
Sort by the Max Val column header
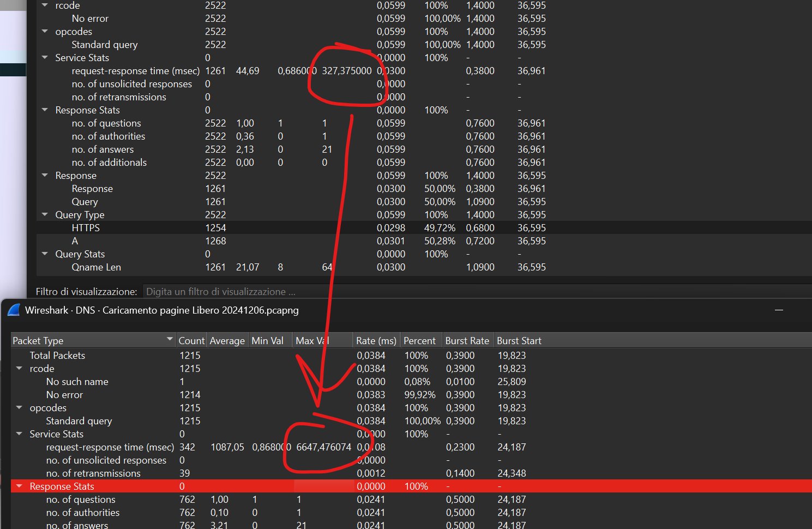click(312, 341)
